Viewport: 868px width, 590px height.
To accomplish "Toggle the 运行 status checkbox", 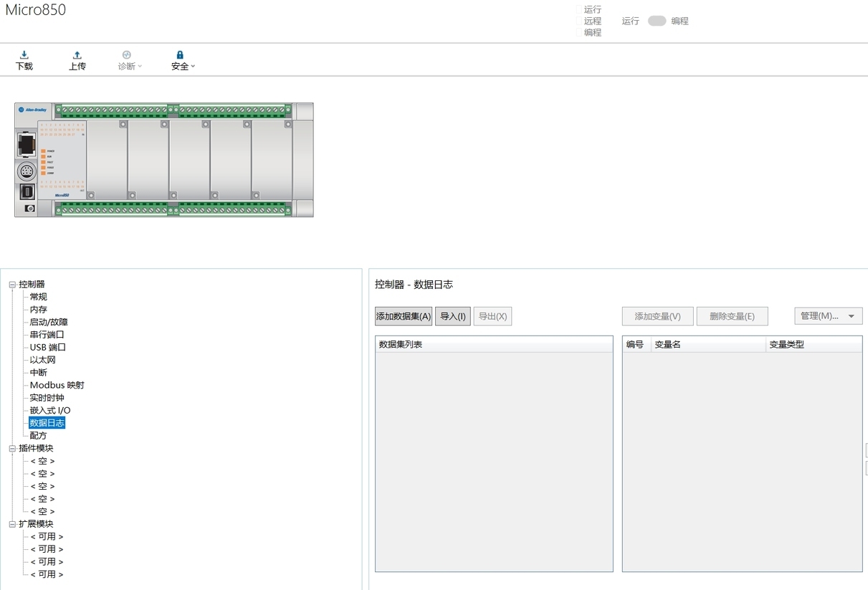I will tap(579, 9).
